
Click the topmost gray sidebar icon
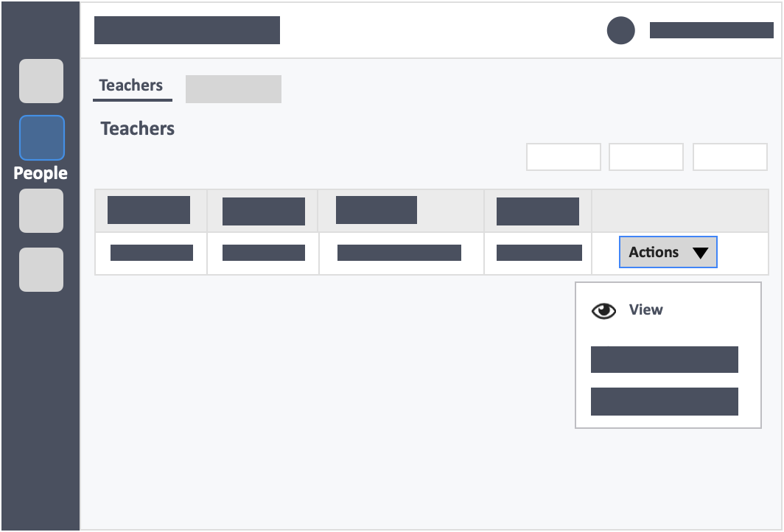click(41, 81)
